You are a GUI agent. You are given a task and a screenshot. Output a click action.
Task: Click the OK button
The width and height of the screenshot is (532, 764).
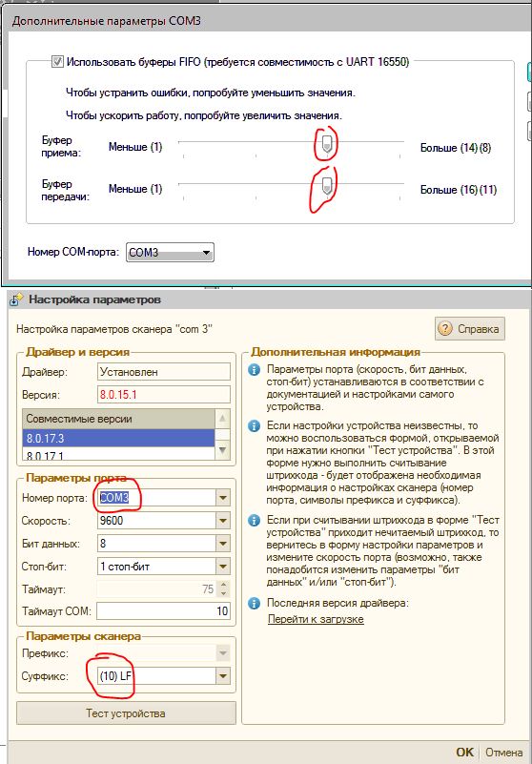tap(464, 753)
